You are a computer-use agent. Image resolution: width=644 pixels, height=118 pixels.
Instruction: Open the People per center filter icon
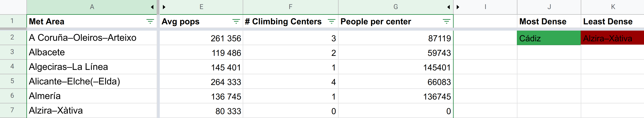point(446,22)
